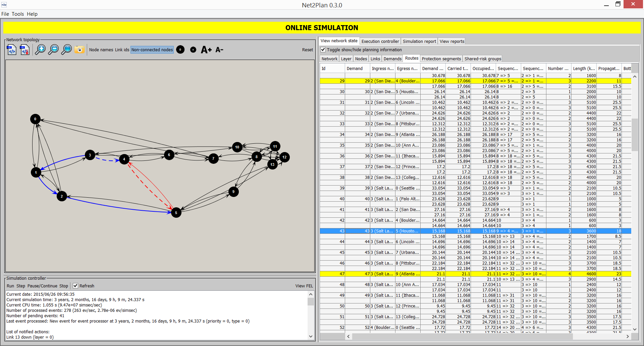
Task: Open the Protection segments sub-tab
Action: (x=441, y=59)
